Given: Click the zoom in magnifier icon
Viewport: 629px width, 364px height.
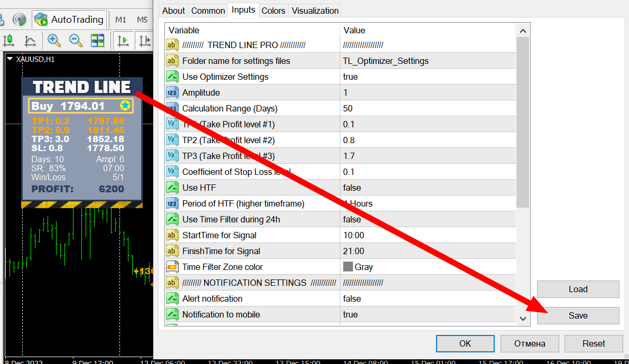Looking at the screenshot, I should [x=54, y=41].
